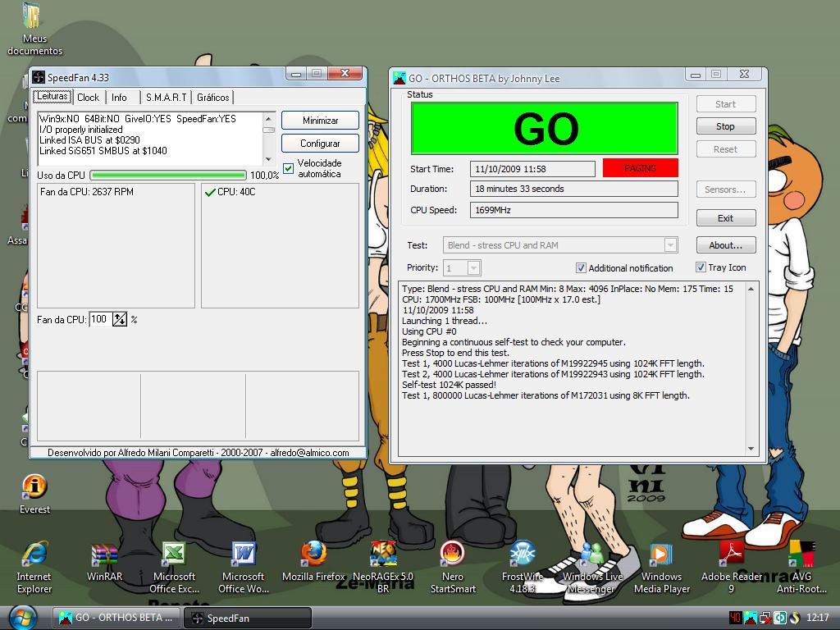840x630 pixels.
Task: Open the About... dialog in ORTHOS
Action: [726, 245]
